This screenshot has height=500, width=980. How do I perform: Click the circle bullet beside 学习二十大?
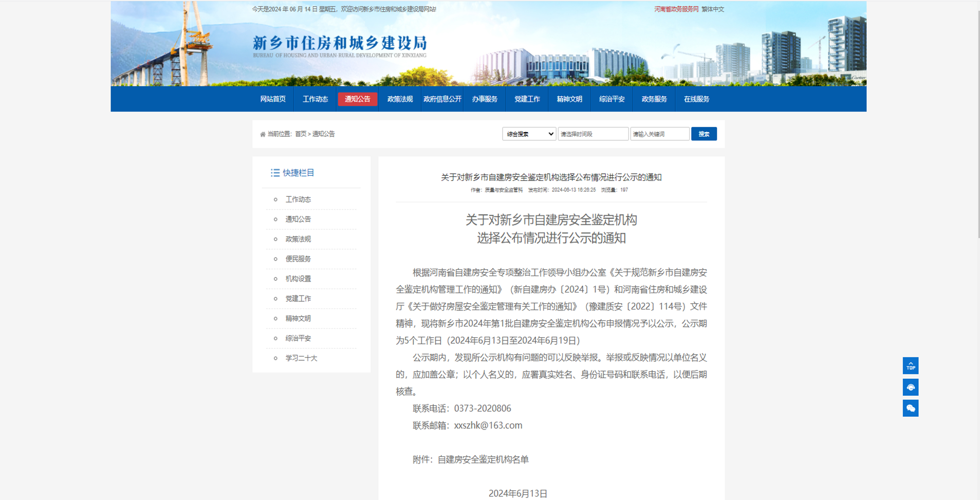pos(275,358)
